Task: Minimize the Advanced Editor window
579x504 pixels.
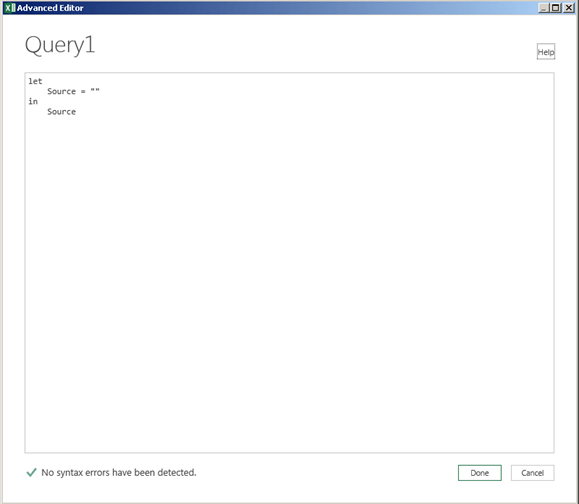Action: tap(543, 8)
